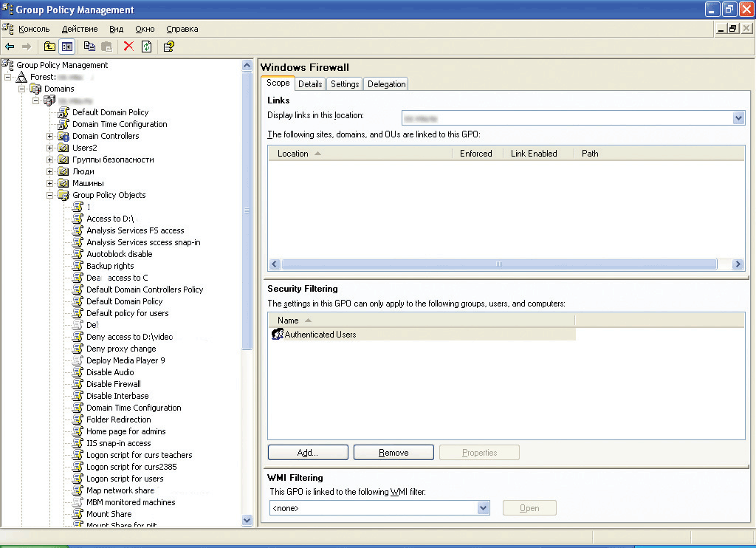This screenshot has height=548, width=756.
Task: Expand the Users2 node
Action: click(x=49, y=148)
